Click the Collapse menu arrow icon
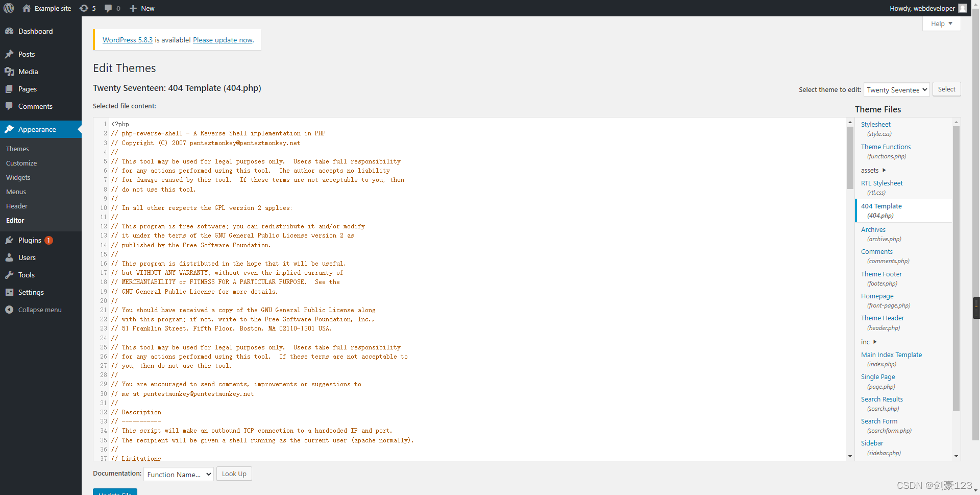 (x=9, y=310)
